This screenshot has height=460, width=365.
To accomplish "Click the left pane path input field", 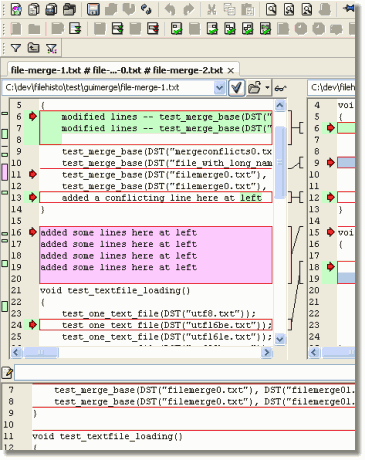I will (109, 88).
